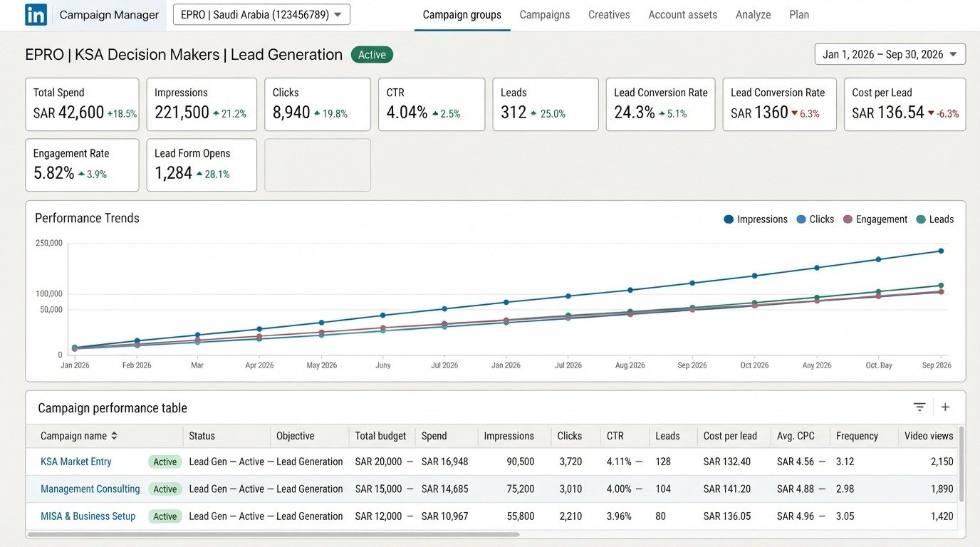Go to the Plan tab

[x=799, y=15]
